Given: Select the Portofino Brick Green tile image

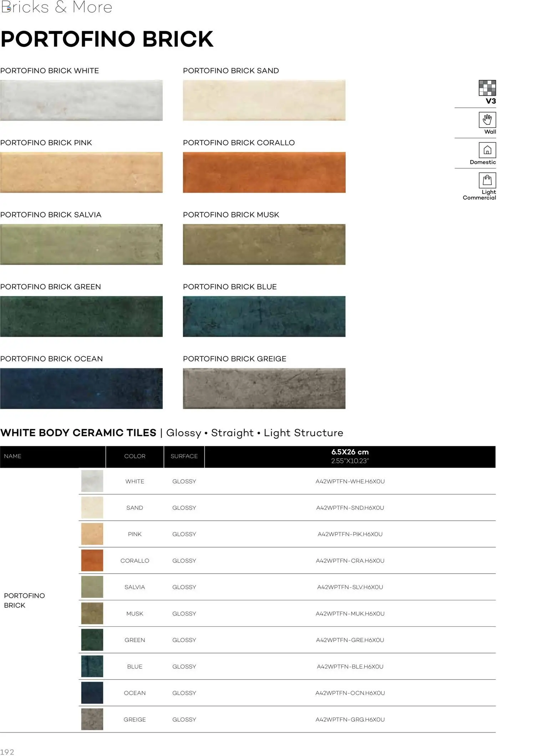Looking at the screenshot, I should click(81, 317).
